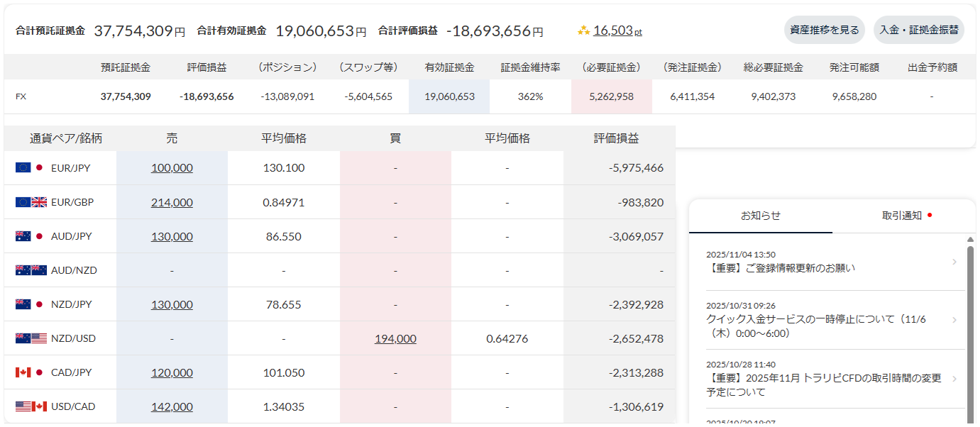
Task: Click NZD/JPY valuation loss -2,392,928
Action: (636, 304)
